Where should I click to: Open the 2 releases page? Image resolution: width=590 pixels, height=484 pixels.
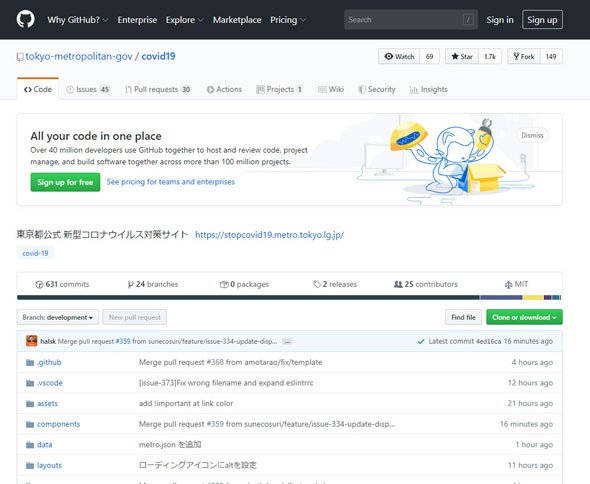pyautogui.click(x=335, y=284)
